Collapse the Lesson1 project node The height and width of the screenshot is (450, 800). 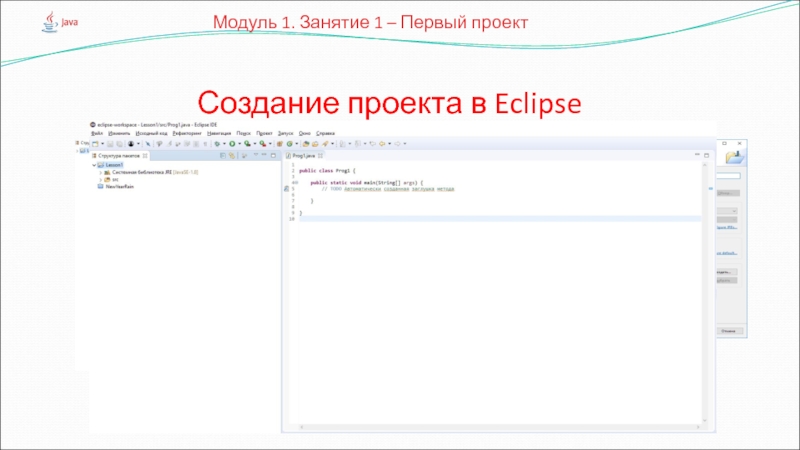coord(92,165)
